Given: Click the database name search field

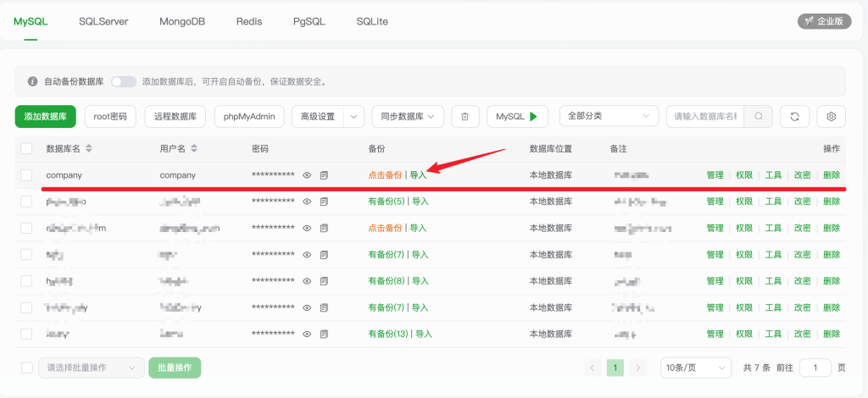Looking at the screenshot, I should [704, 117].
